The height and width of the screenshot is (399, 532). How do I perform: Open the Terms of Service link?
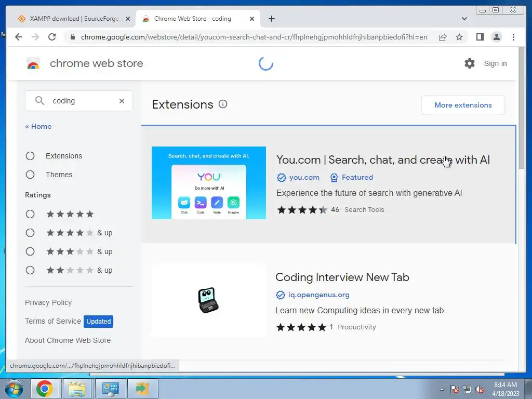click(x=53, y=321)
